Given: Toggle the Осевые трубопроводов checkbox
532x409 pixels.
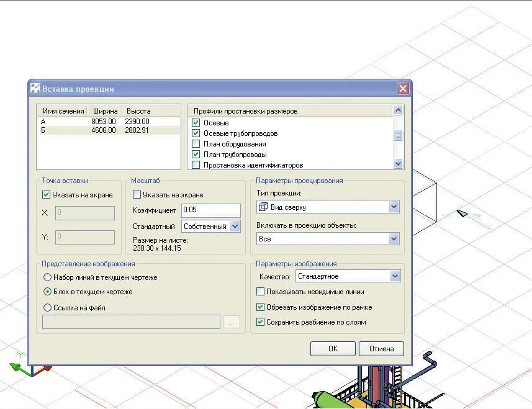Looking at the screenshot, I should tap(196, 133).
